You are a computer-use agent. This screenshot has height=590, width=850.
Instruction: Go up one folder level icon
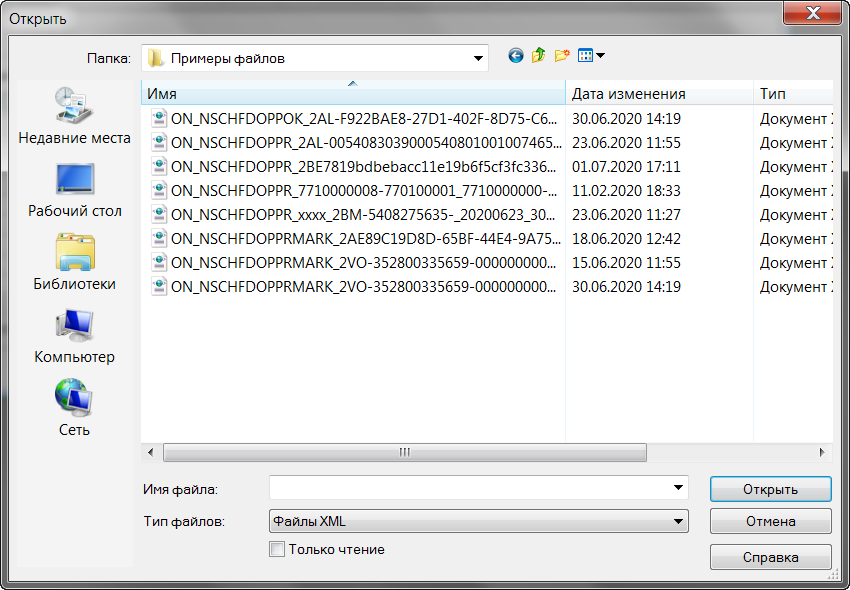point(538,55)
